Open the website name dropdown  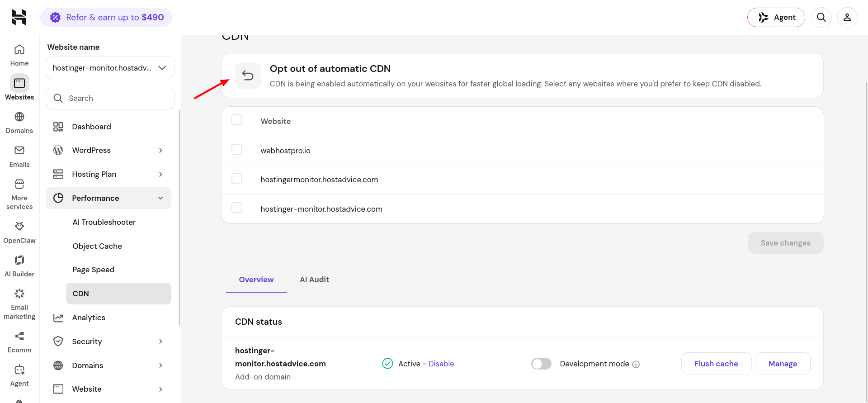[110, 68]
